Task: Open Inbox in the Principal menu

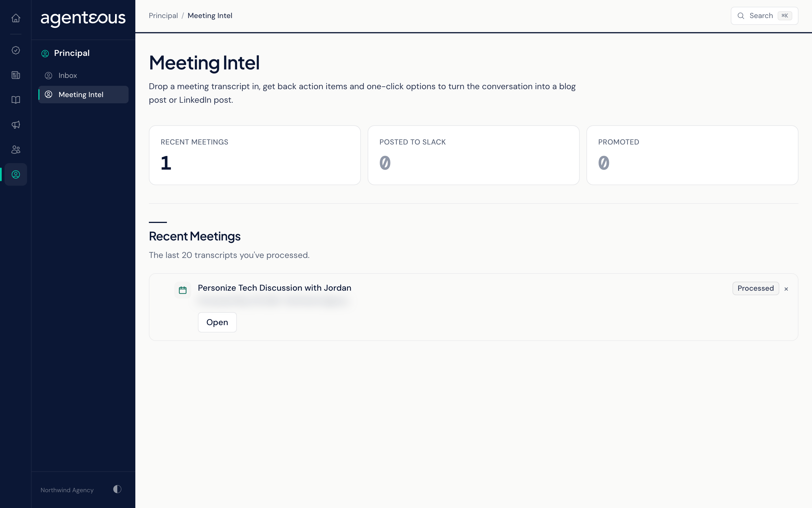Action: (83, 75)
